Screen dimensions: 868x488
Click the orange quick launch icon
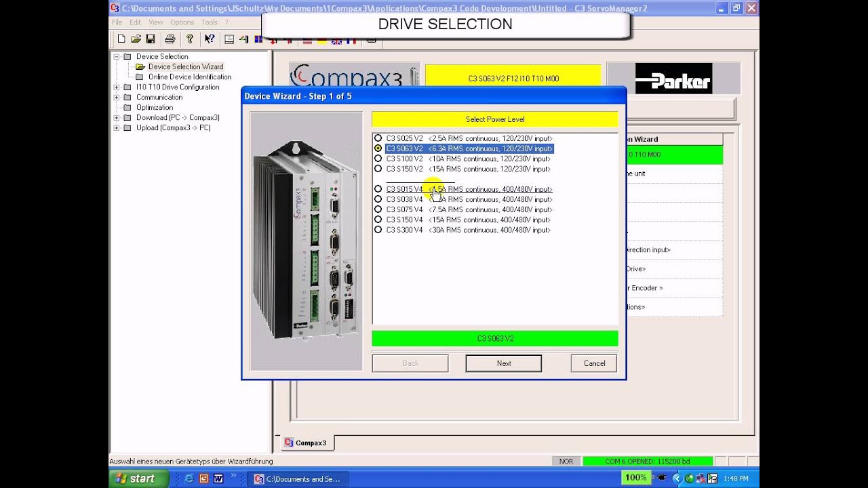[x=203, y=479]
